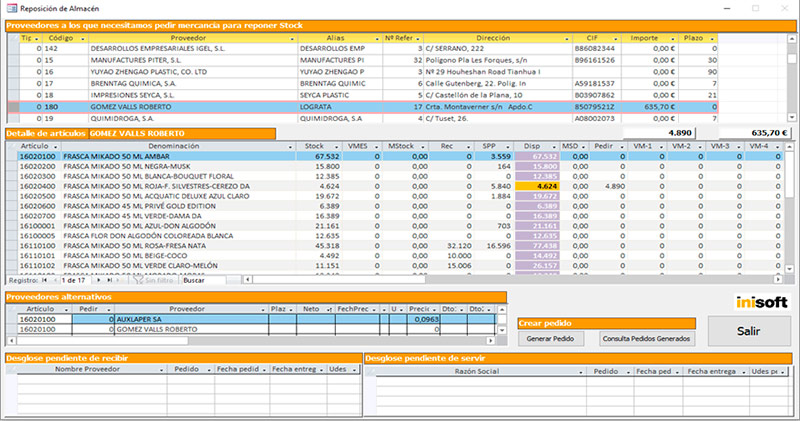The height and width of the screenshot is (421, 800).
Task: Go to next record in navigator
Action: (x=98, y=280)
